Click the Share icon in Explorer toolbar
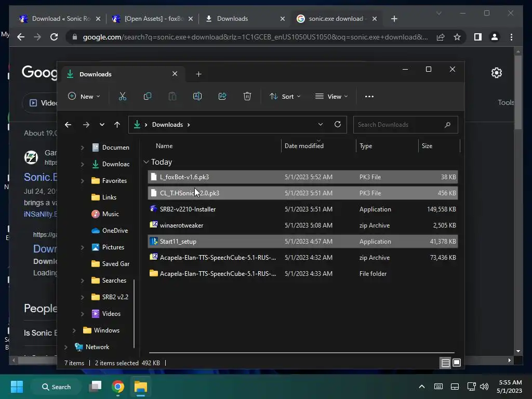Image resolution: width=532 pixels, height=399 pixels. coord(222,96)
